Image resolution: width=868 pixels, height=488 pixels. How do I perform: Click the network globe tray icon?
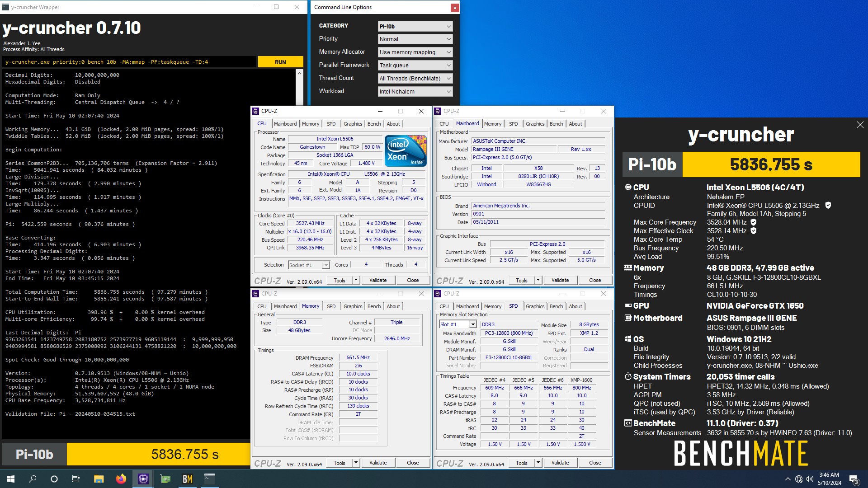tap(799, 479)
